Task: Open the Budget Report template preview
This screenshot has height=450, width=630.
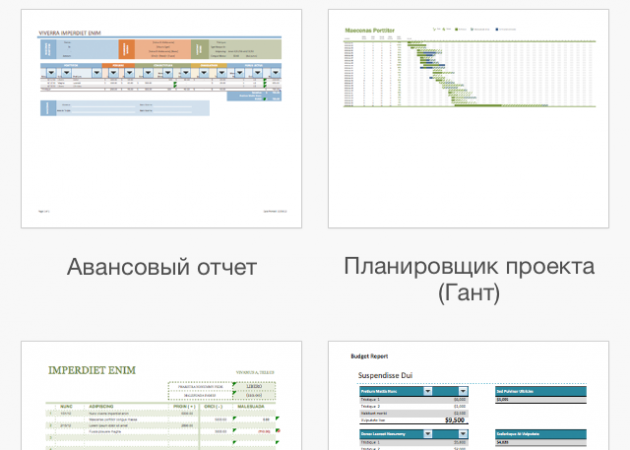Action: coord(468,400)
